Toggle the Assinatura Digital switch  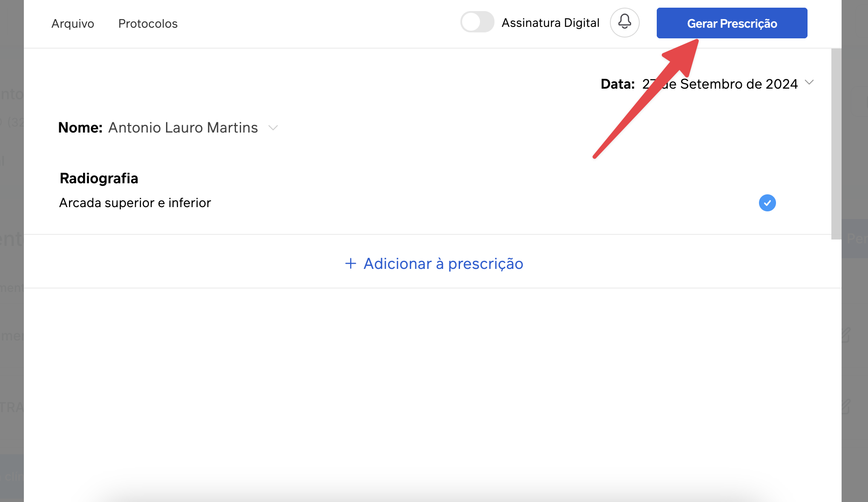pyautogui.click(x=477, y=22)
